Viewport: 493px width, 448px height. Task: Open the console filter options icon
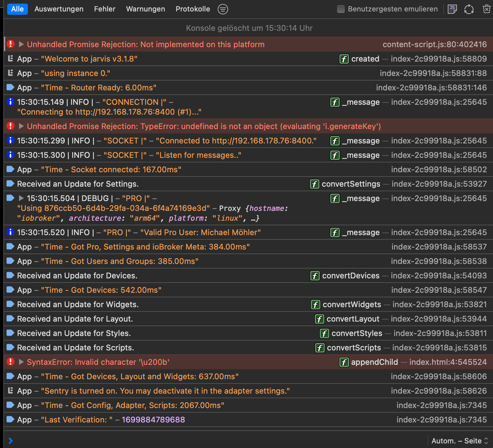[x=223, y=9]
